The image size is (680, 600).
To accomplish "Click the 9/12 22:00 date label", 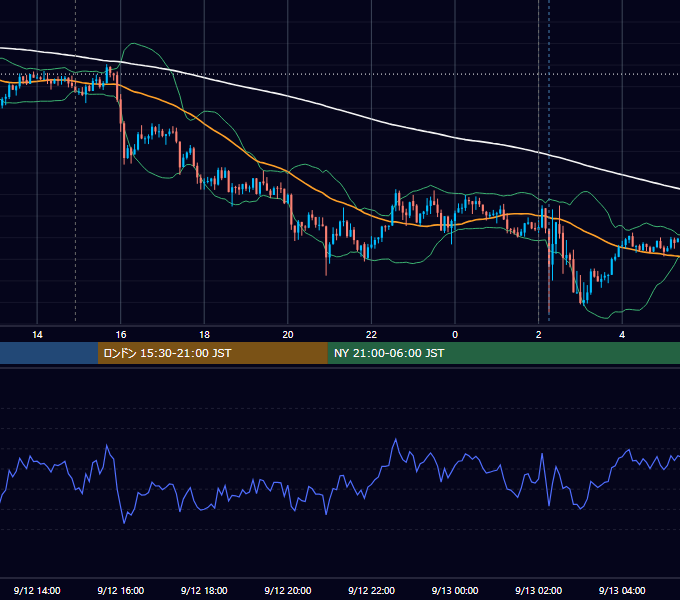I will pos(371,590).
